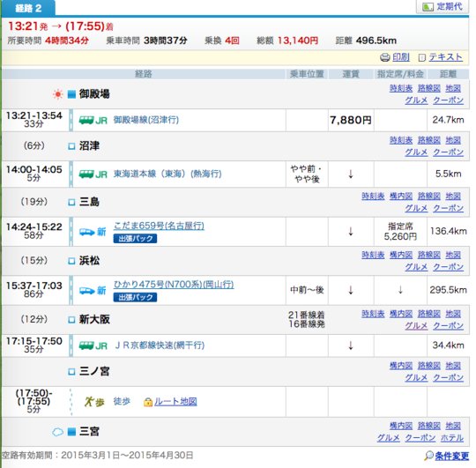Viewport: 476px width, 468px height.
Task: Open グルメ link for 浜松
Action: (x=416, y=267)
